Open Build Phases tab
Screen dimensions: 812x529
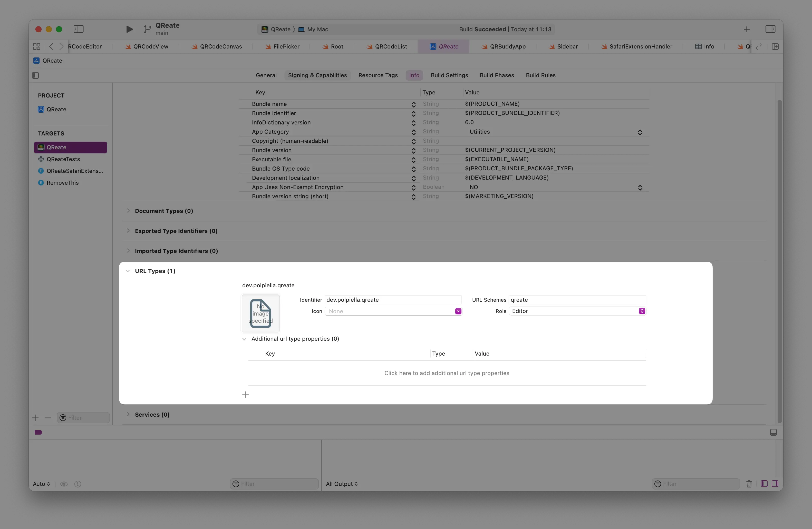496,75
